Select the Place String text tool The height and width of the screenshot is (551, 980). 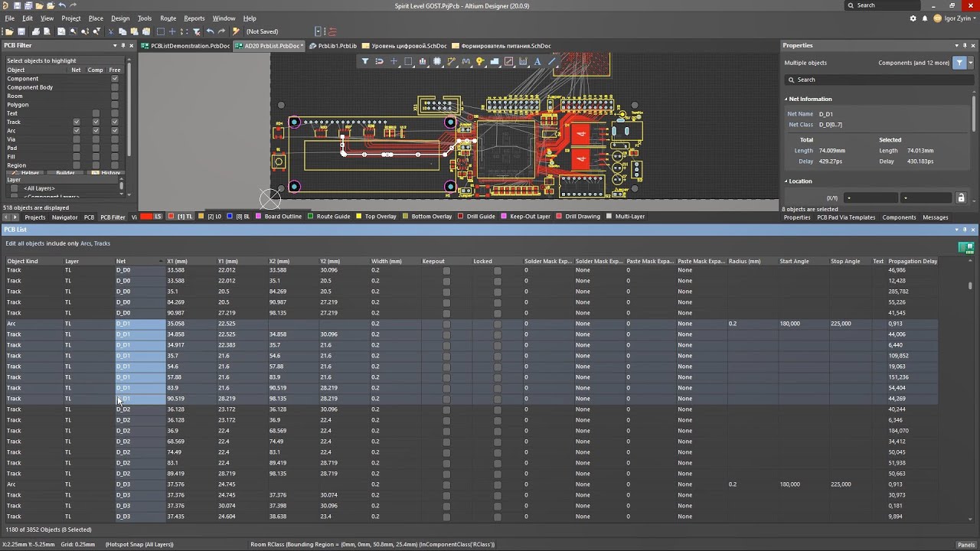coord(537,61)
